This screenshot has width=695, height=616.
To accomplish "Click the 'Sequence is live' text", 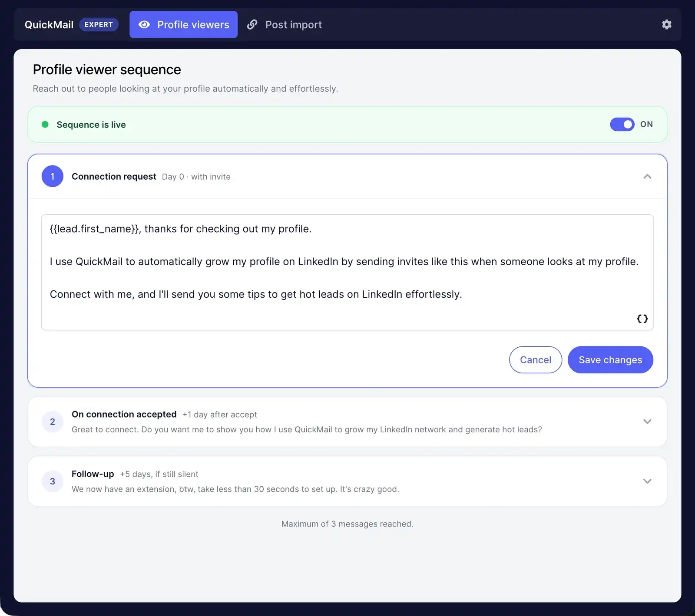I will coord(91,125).
